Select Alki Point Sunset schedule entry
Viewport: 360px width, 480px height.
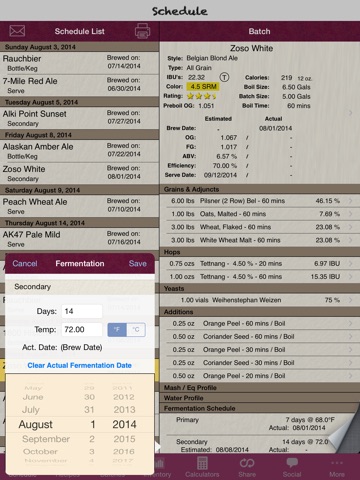point(79,118)
